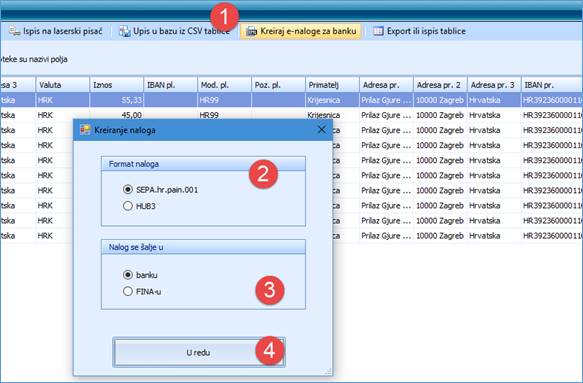Open Export ili ispis tablice

[419, 31]
